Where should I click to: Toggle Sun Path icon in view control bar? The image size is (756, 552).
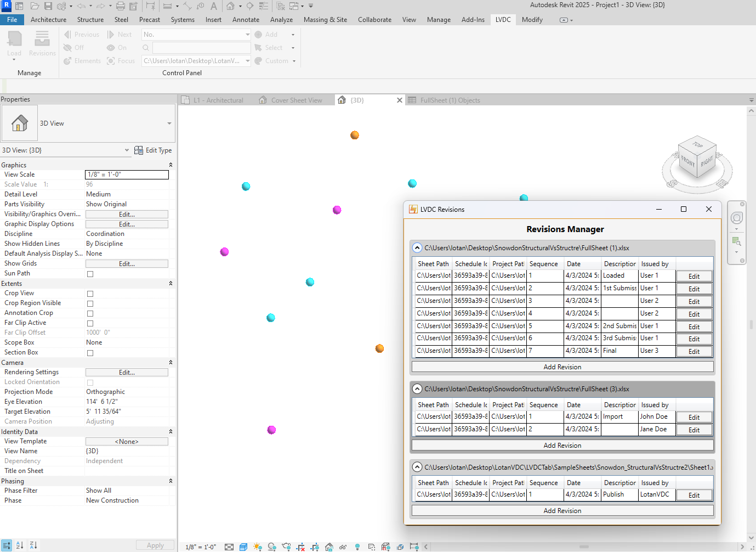(258, 547)
